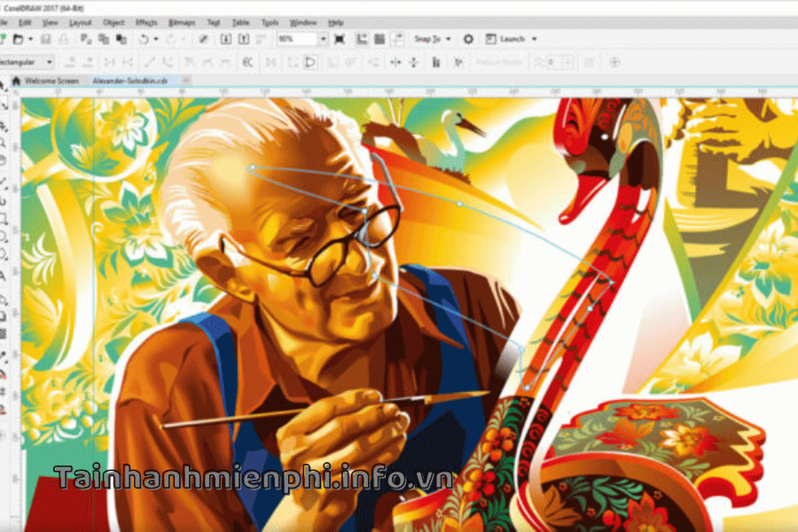
Task: Toggle show rulers button
Action: pos(363,39)
